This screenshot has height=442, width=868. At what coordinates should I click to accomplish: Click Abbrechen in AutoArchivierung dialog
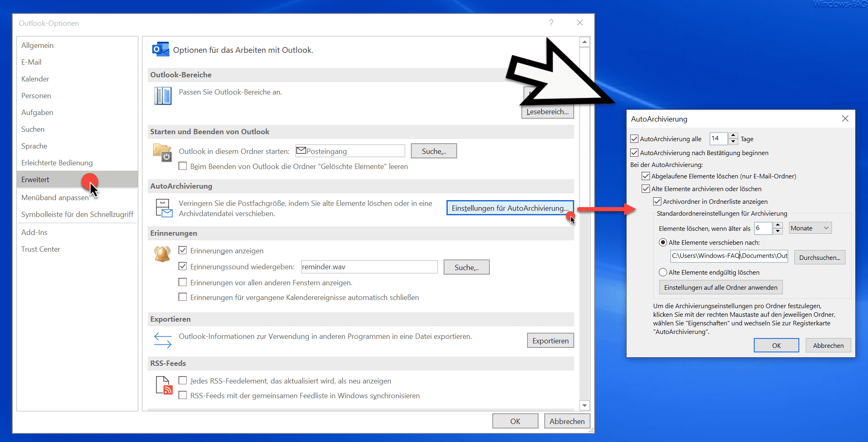828,345
